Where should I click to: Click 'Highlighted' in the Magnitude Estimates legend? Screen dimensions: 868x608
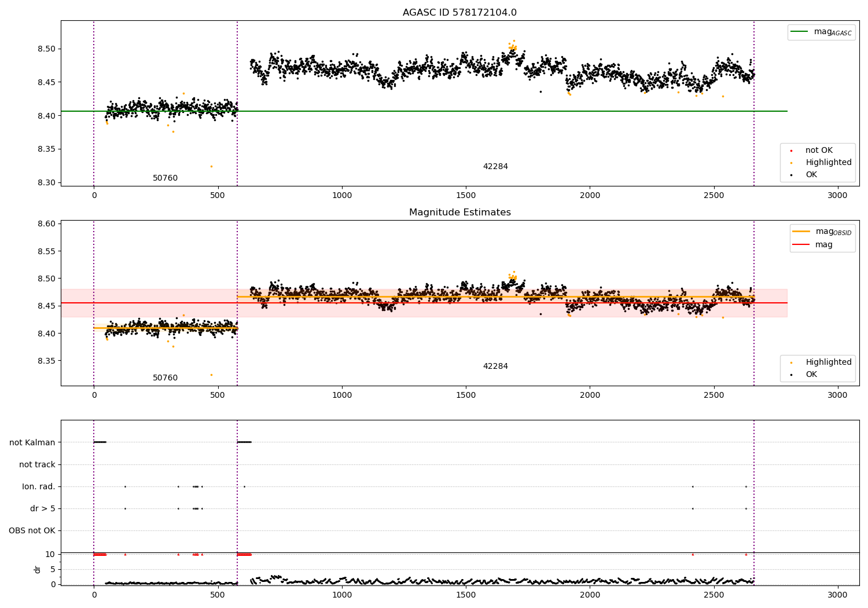(828, 362)
